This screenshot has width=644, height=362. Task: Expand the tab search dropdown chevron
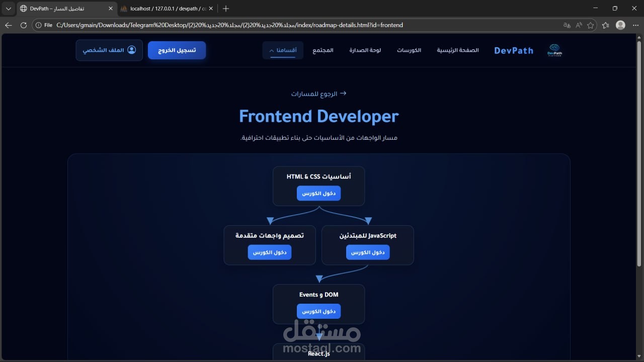[x=9, y=9]
